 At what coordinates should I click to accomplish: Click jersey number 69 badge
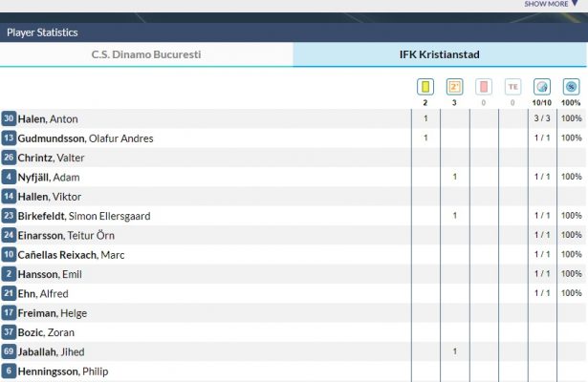[9, 351]
